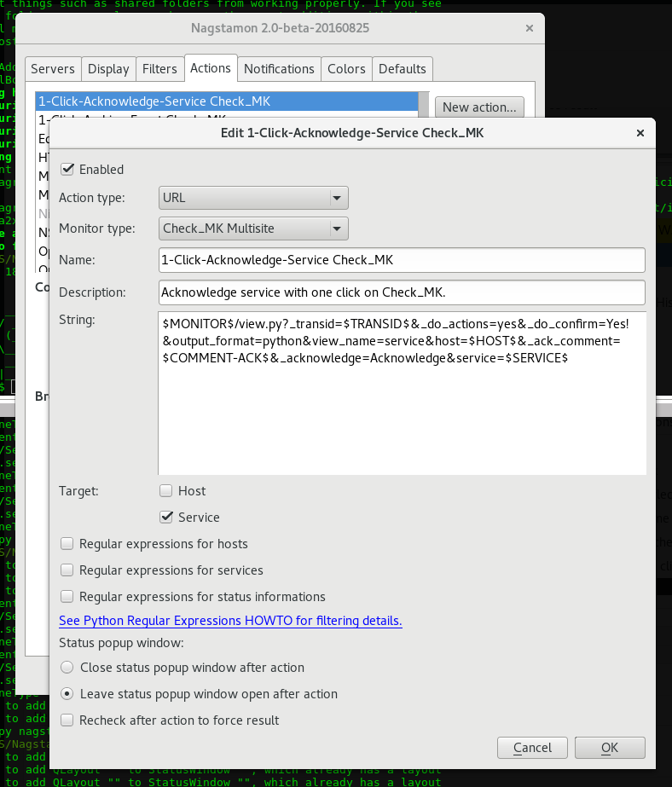This screenshot has width=672, height=787.
Task: Toggle Regular expressions for services
Action: coord(67,570)
